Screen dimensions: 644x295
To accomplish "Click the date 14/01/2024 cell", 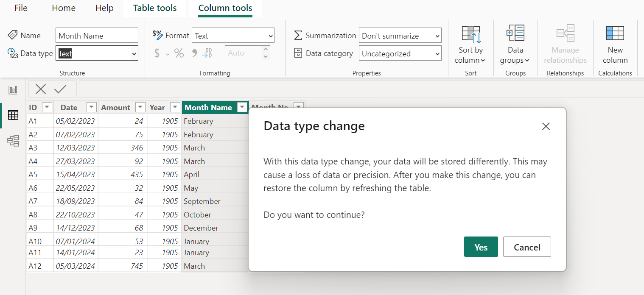I will click(x=76, y=253).
